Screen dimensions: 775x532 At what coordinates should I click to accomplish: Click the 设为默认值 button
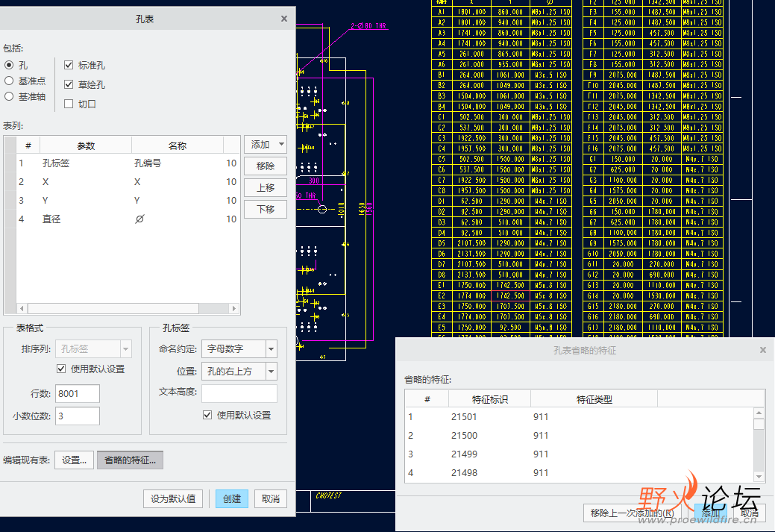[x=173, y=499]
